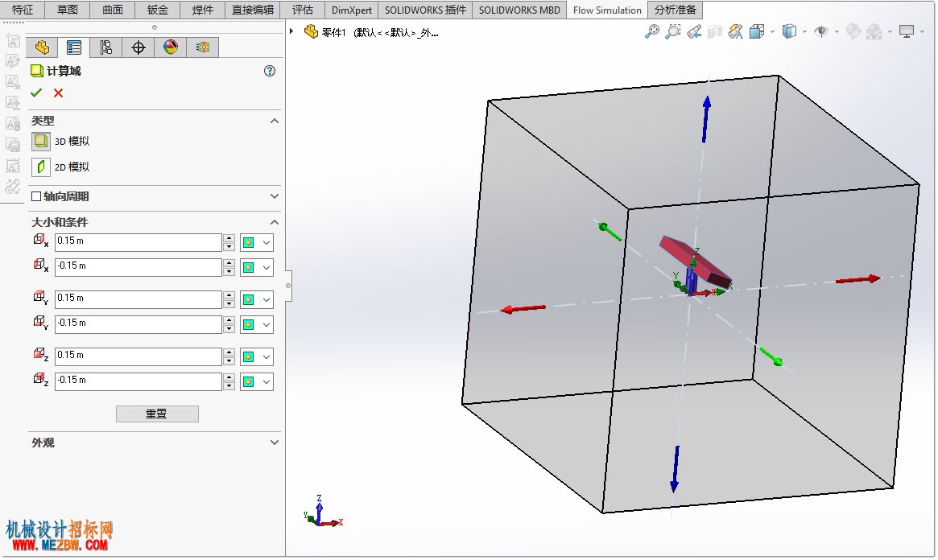Open the help icon for computational domain
The height and width of the screenshot is (560, 938).
point(270,71)
